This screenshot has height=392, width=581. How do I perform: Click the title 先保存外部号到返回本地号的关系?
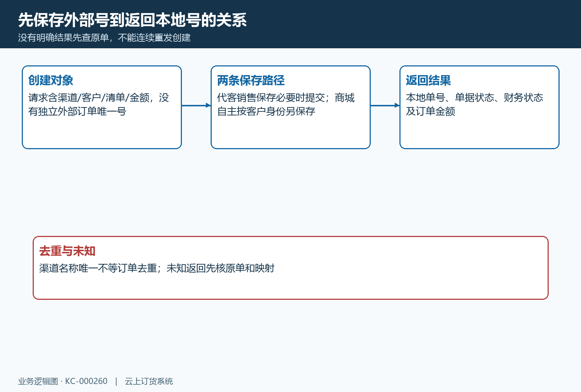coord(133,20)
